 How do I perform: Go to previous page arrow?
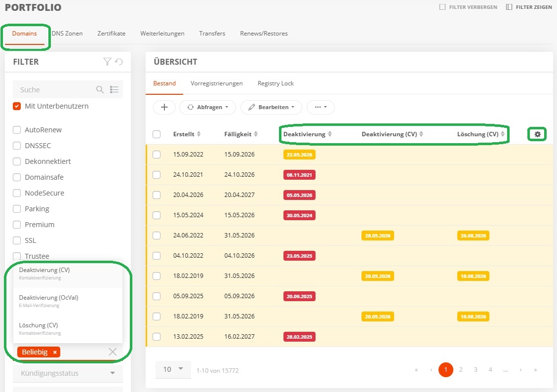tap(431, 370)
